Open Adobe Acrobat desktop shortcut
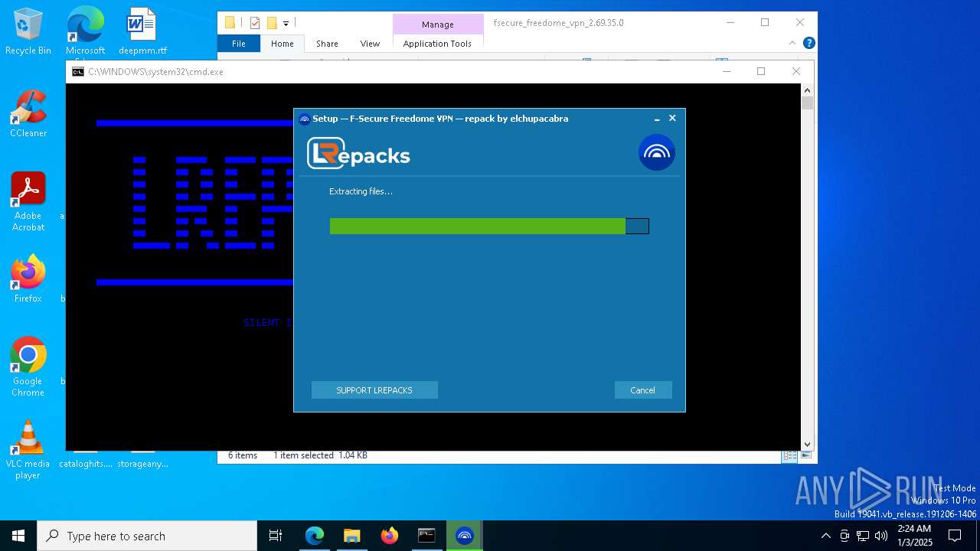This screenshot has width=980, height=551. click(28, 201)
